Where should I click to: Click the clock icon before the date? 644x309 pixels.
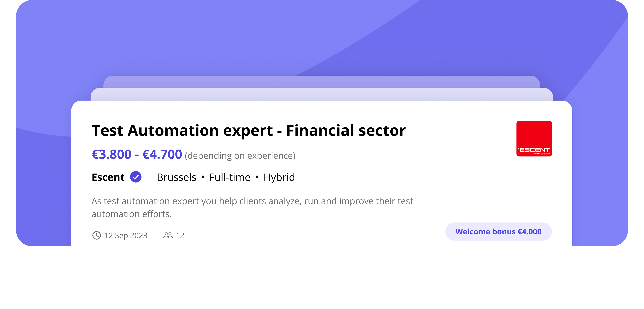click(x=96, y=235)
